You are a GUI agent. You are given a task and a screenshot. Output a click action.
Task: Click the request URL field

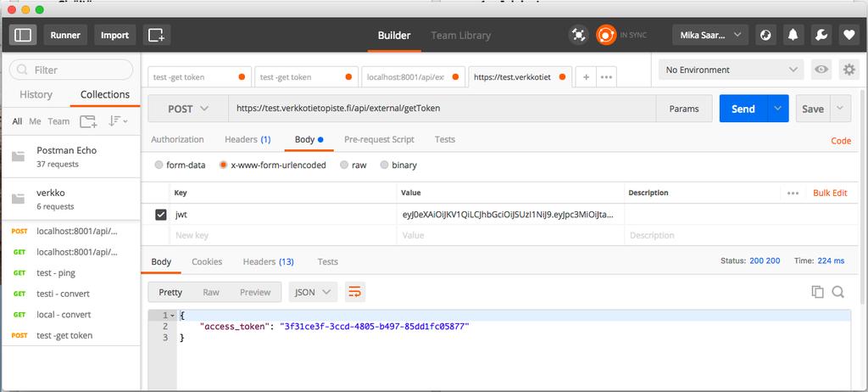click(442, 109)
